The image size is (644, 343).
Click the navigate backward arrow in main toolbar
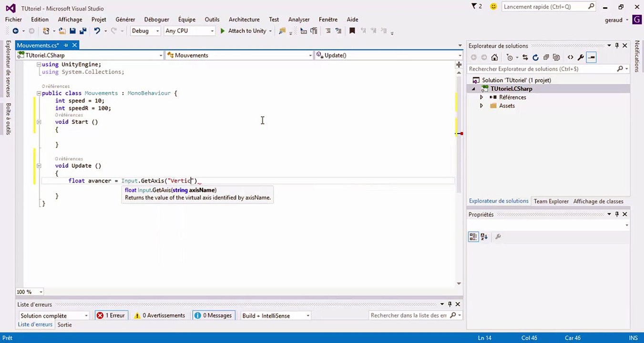[x=15, y=31]
